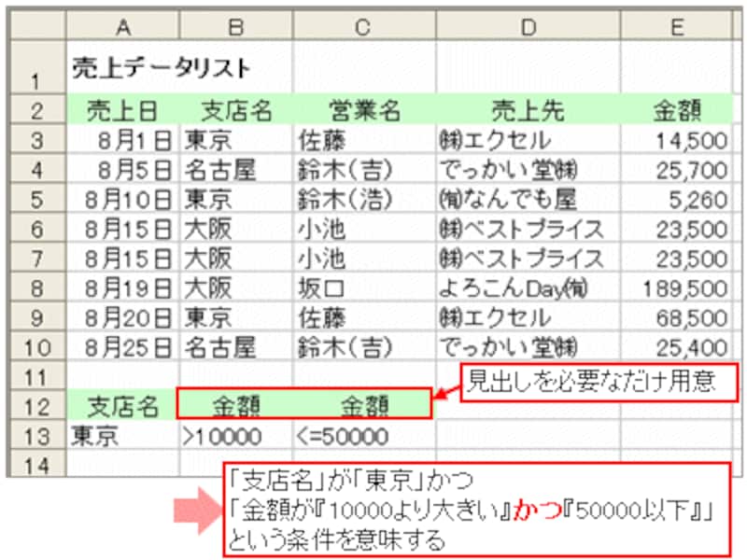Select row 14 header
Image resolution: width=747 pixels, height=560 pixels.
click(37, 463)
